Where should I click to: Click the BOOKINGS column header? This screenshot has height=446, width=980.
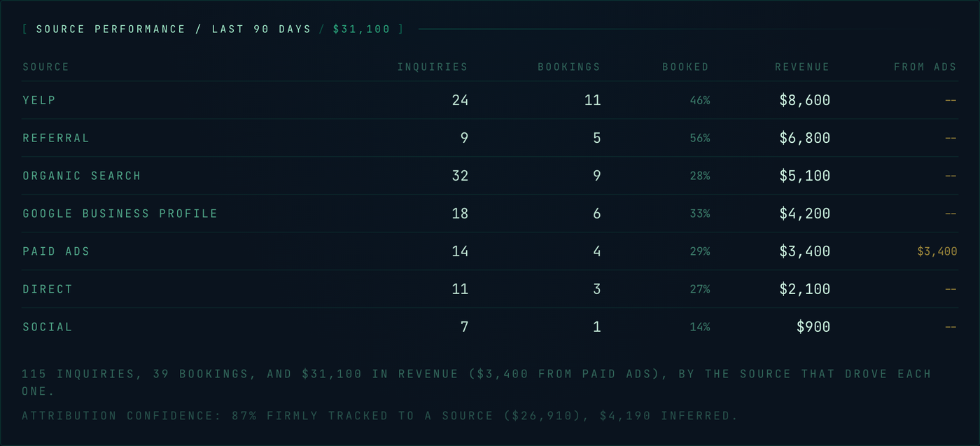tap(569, 67)
